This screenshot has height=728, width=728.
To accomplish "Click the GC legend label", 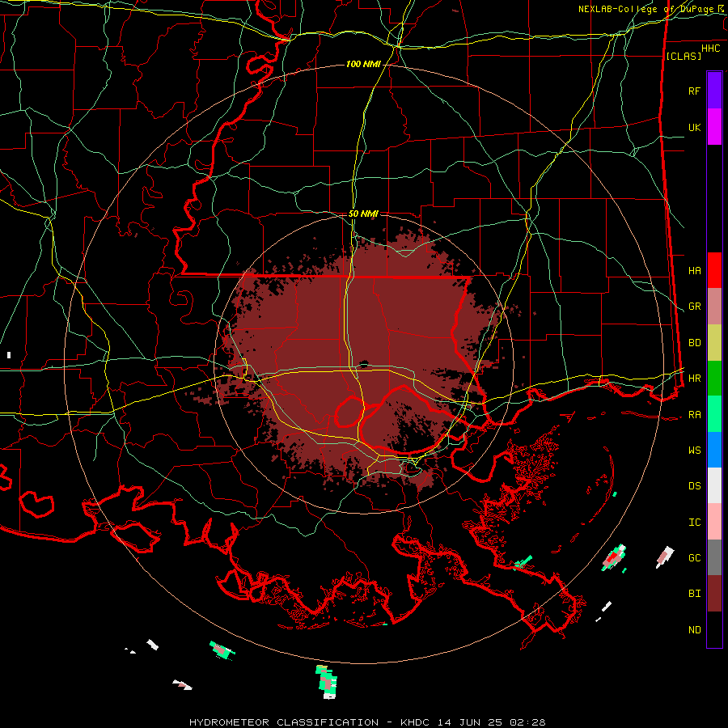I will tap(695, 558).
